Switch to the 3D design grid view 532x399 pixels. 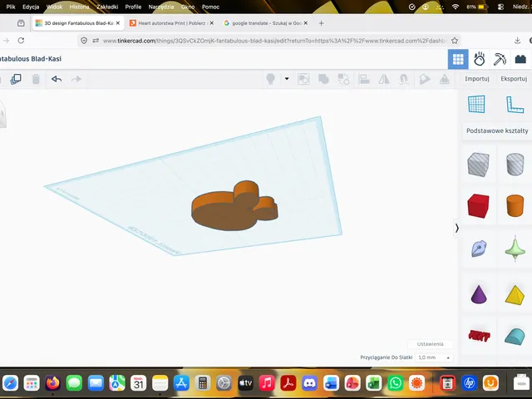click(458, 59)
